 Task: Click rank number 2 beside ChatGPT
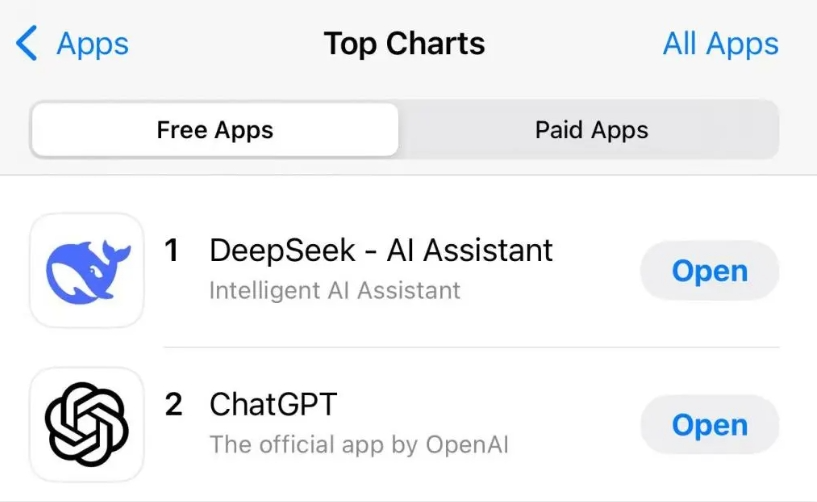(173, 404)
